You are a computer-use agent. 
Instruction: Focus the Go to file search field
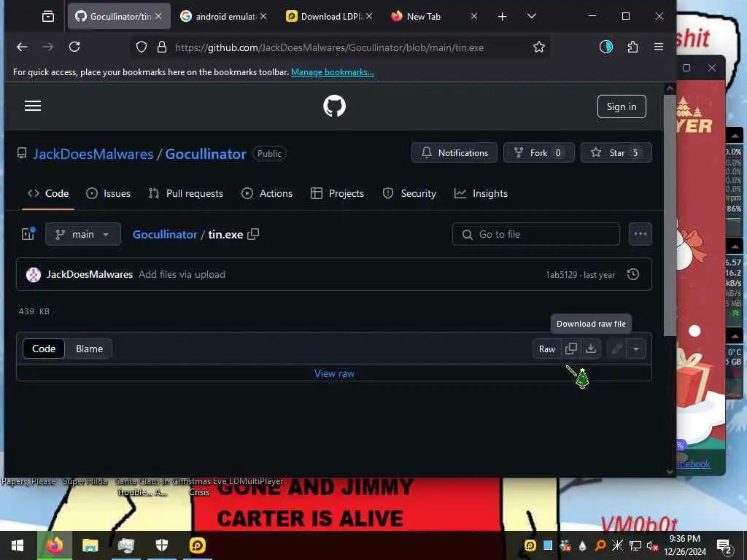(536, 234)
